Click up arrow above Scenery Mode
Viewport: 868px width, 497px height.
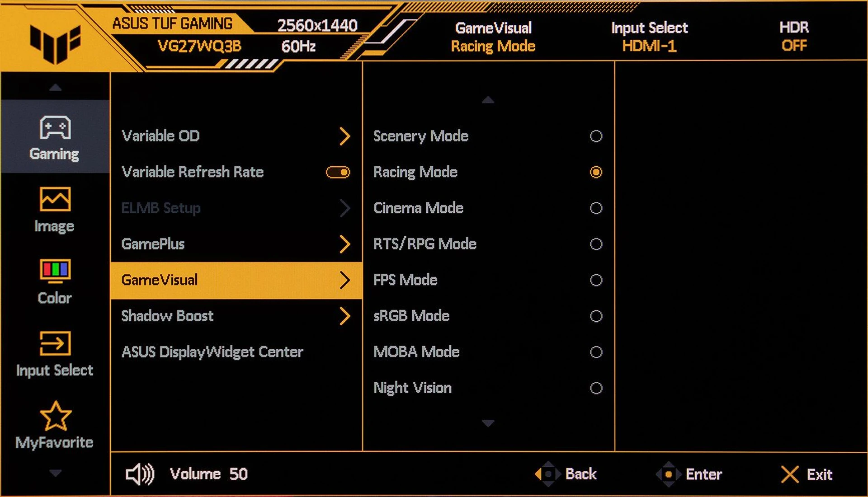coord(488,100)
